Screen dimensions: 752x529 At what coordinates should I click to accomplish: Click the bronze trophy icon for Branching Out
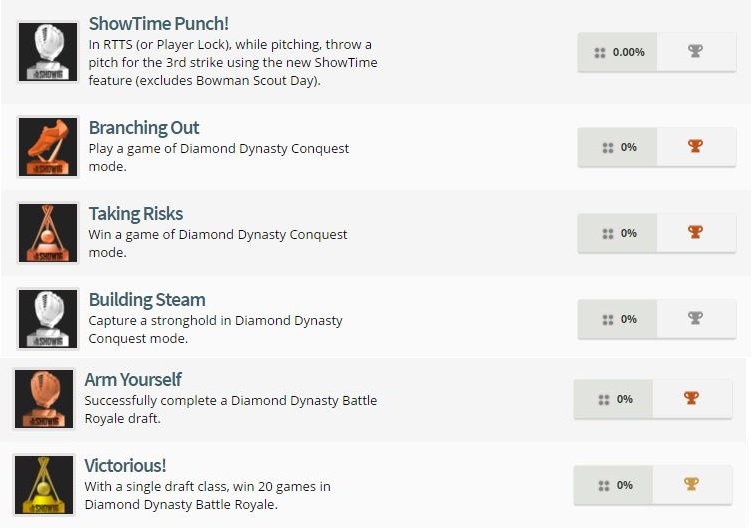point(696,147)
